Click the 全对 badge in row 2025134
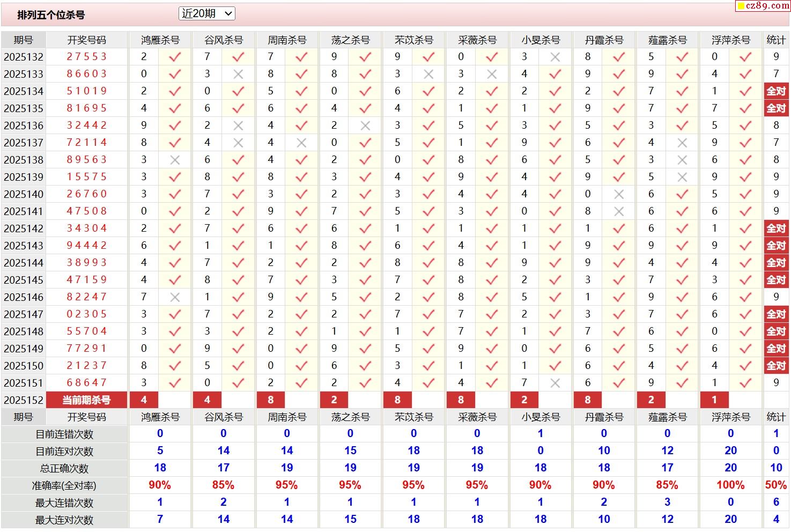The height and width of the screenshot is (532, 791). [x=775, y=91]
